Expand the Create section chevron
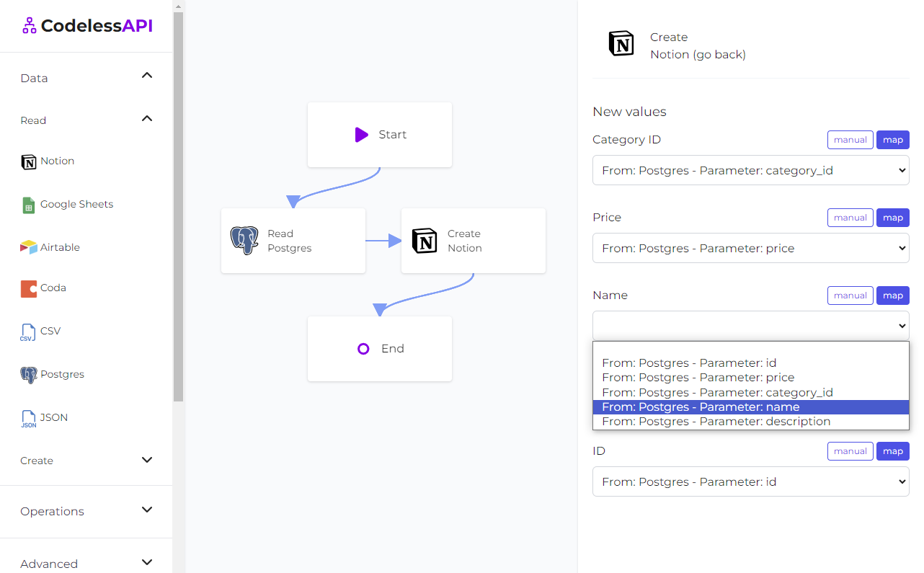 (147, 460)
